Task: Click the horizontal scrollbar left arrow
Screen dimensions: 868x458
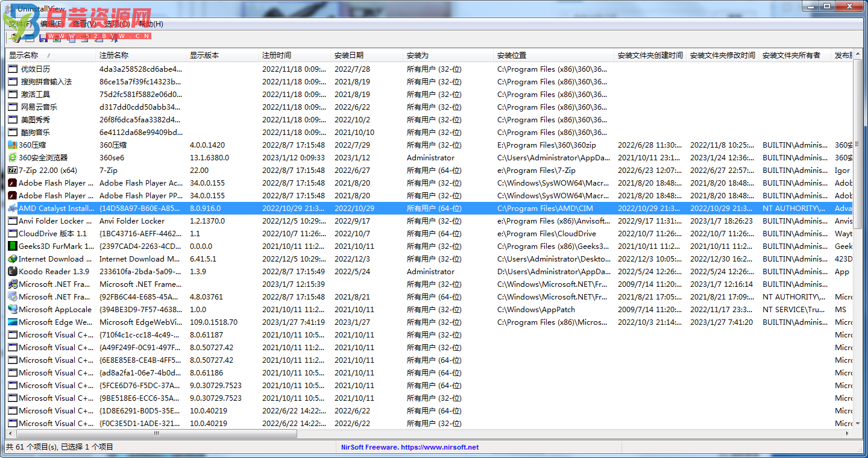Action: [x=11, y=433]
